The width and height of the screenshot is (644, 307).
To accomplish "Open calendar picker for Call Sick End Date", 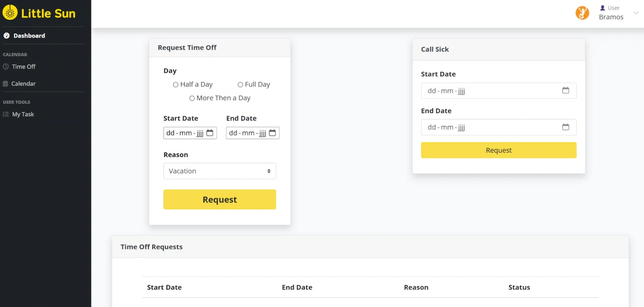I will coord(565,127).
